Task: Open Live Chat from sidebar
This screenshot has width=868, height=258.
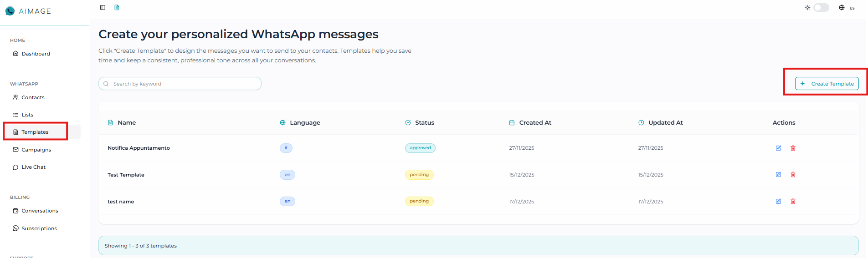Action: (x=33, y=167)
